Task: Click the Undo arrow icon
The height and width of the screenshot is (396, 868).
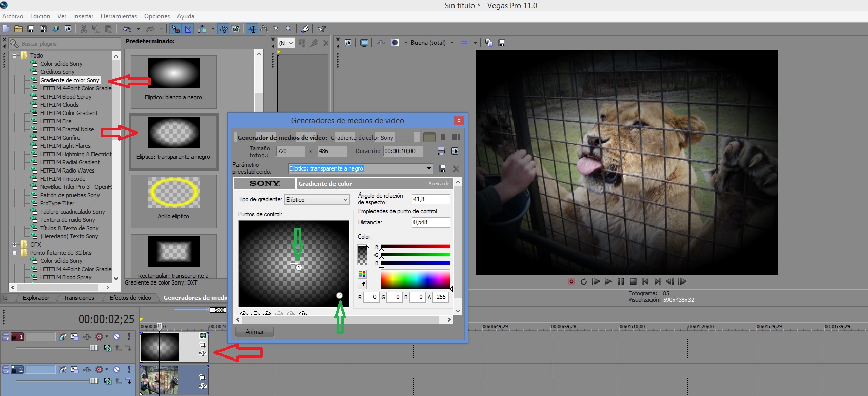Action: click(x=127, y=29)
